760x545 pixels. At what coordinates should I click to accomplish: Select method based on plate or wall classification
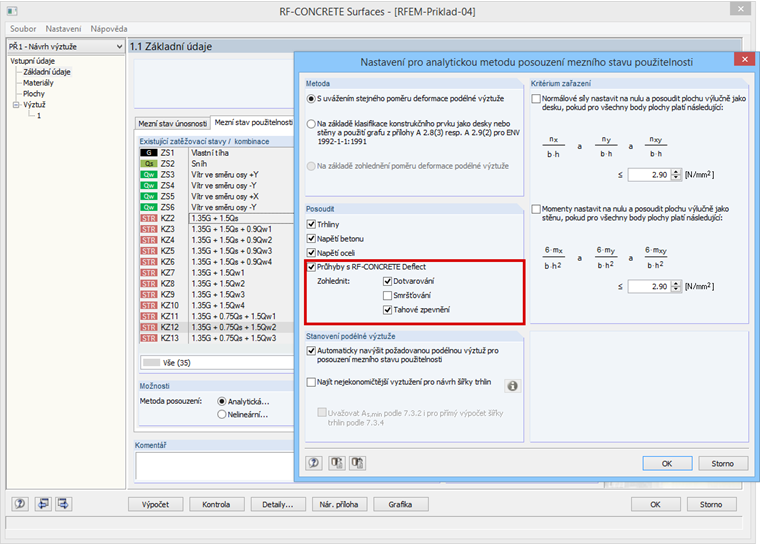[x=311, y=124]
